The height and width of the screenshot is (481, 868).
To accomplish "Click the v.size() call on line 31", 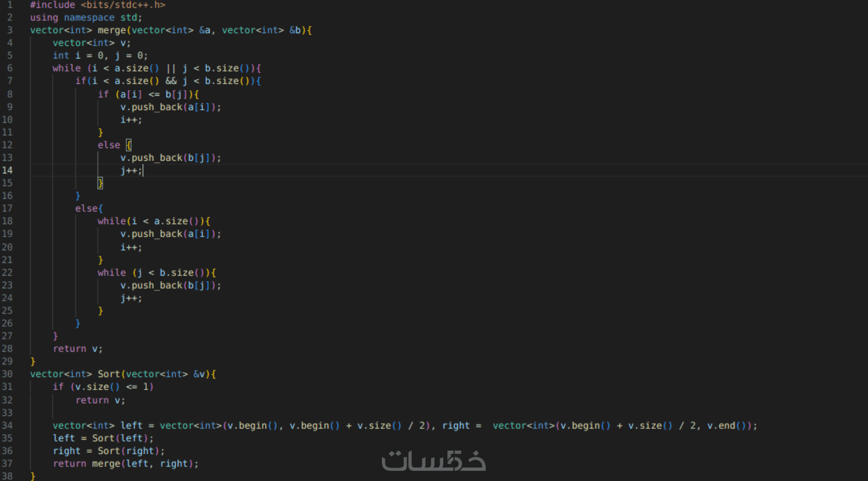I will pyautogui.click(x=96, y=386).
